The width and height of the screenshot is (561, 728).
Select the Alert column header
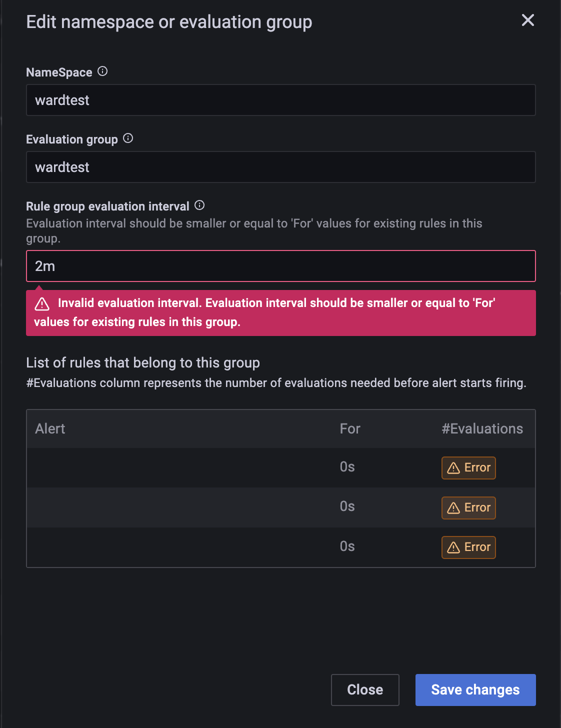[x=50, y=428]
